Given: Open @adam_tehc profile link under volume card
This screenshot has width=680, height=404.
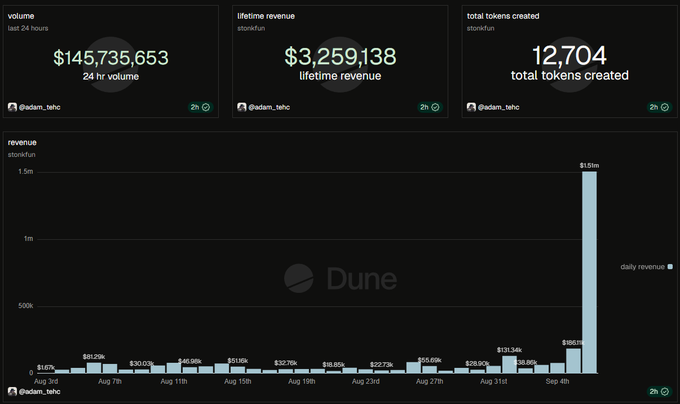Looking at the screenshot, I should click(39, 107).
